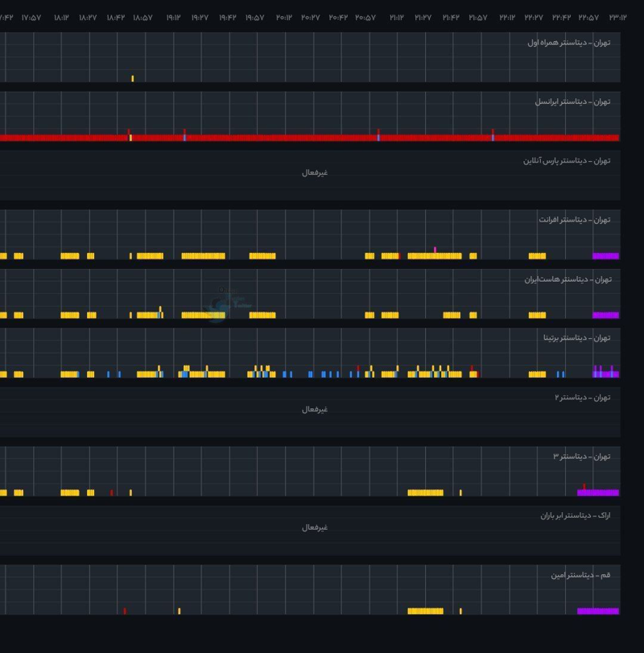Click the 21:57 label on the time axis

coord(477,18)
